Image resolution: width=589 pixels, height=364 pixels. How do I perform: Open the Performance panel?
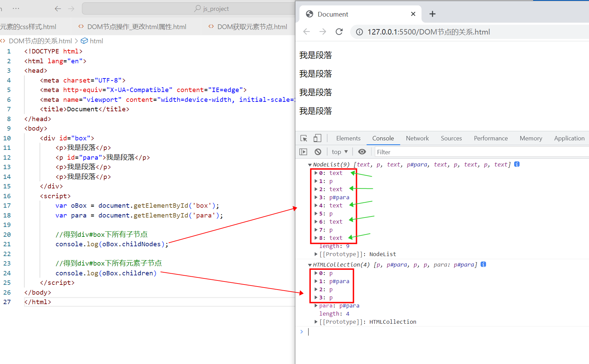pyautogui.click(x=491, y=138)
